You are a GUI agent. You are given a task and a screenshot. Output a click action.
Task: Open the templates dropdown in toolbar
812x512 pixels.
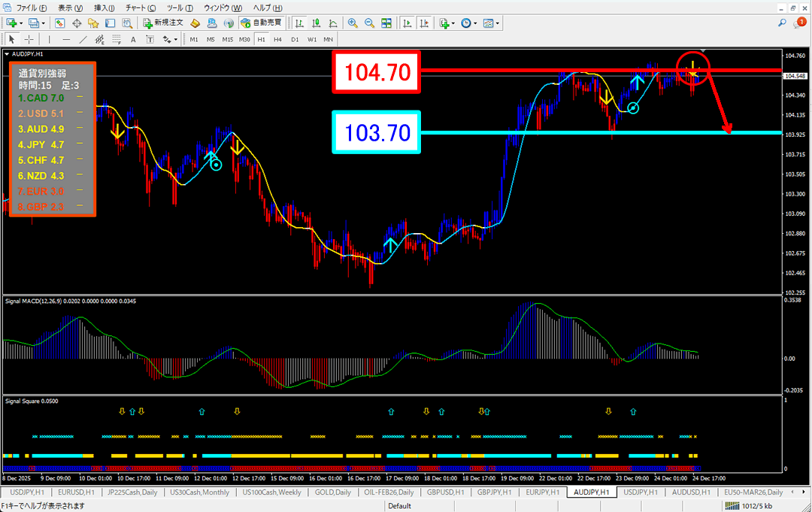498,23
